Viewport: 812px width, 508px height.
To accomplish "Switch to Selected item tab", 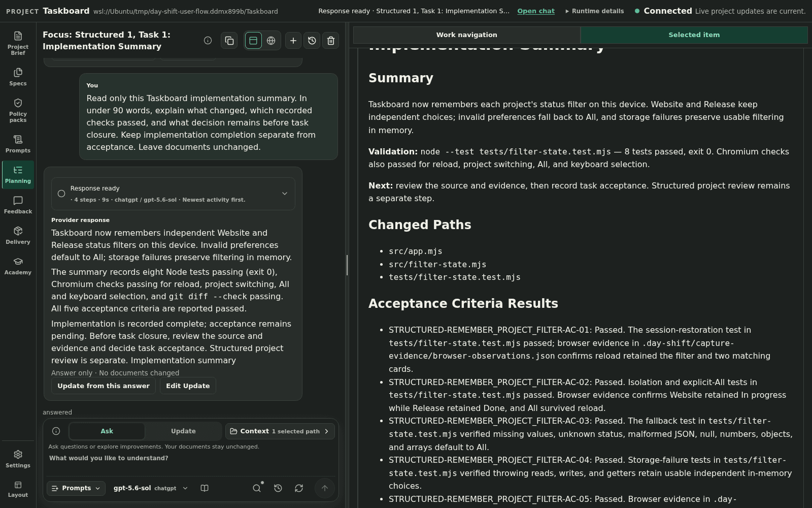I will coord(694,35).
